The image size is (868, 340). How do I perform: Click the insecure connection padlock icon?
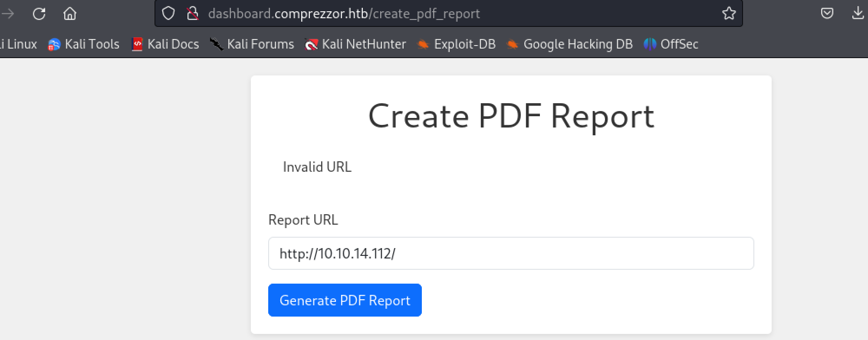[192, 14]
